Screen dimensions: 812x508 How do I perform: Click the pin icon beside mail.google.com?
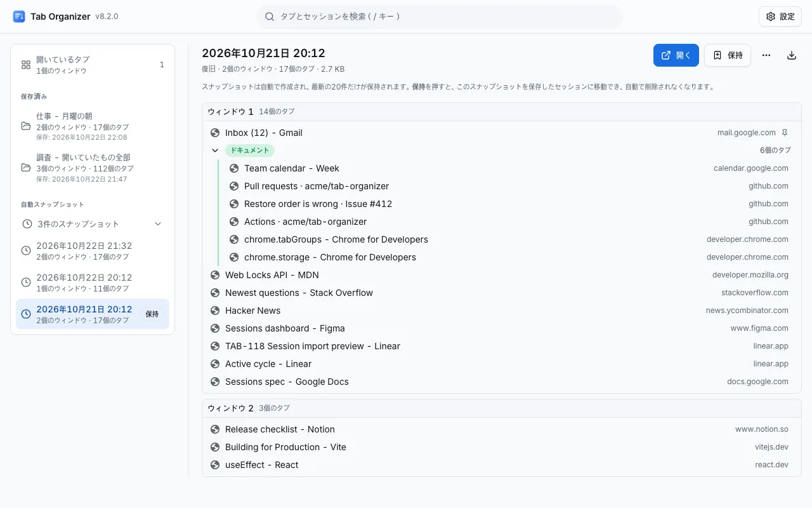pyautogui.click(x=785, y=133)
